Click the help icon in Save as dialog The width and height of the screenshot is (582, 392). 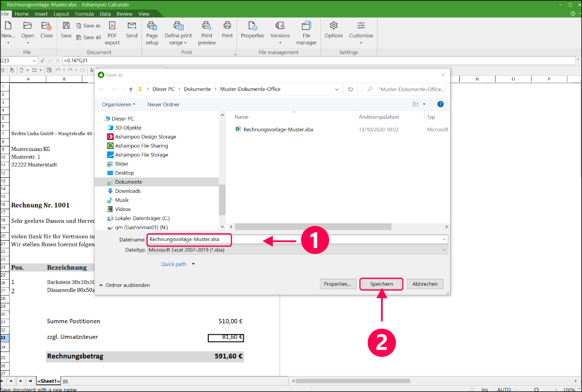tap(440, 104)
